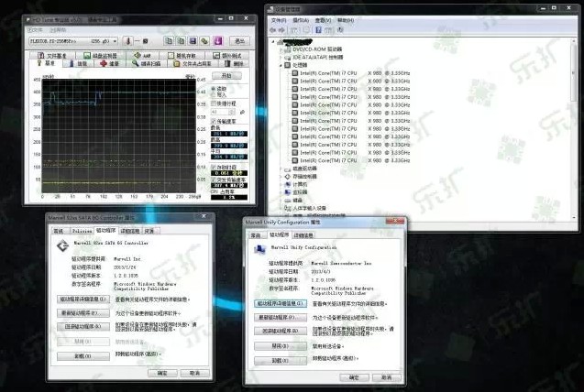
Task: Toggle the 传输速率 transfer rate checkbox
Action: pos(214,121)
